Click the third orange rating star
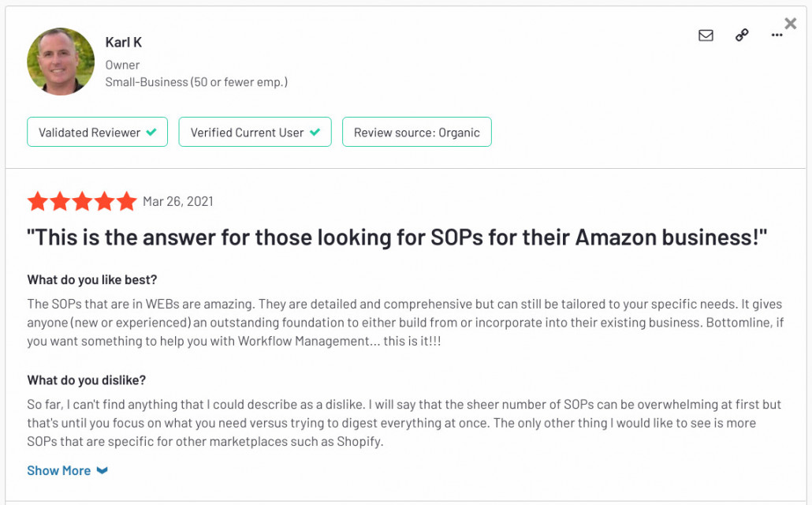This screenshot has width=812, height=505. click(82, 201)
